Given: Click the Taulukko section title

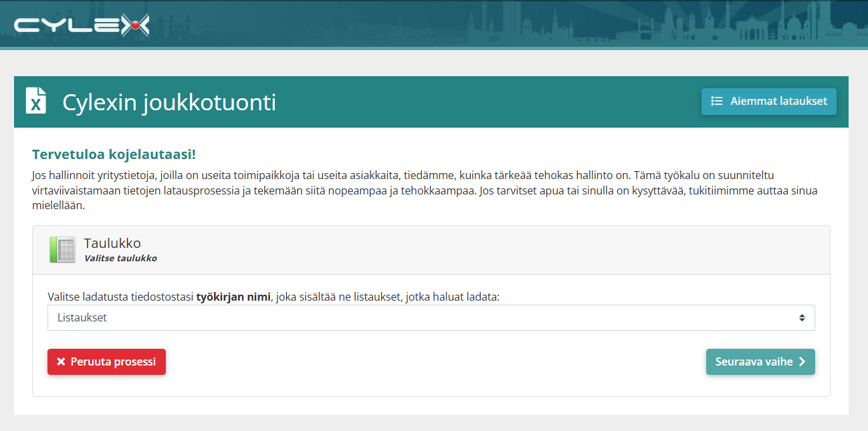Looking at the screenshot, I should [x=112, y=243].
